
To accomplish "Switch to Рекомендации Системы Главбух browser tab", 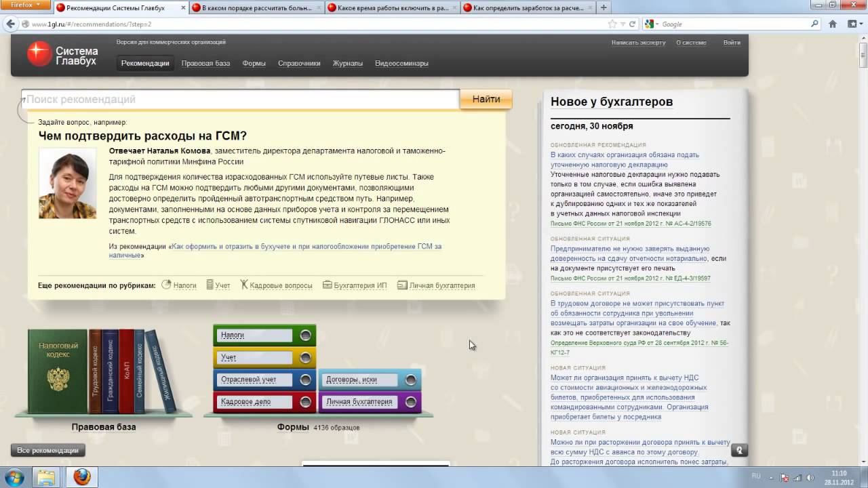I will pyautogui.click(x=121, y=7).
